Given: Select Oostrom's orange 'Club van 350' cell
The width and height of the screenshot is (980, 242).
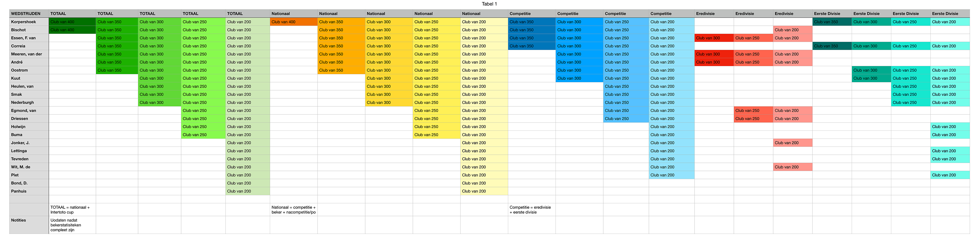Looking at the screenshot, I should click(341, 70).
